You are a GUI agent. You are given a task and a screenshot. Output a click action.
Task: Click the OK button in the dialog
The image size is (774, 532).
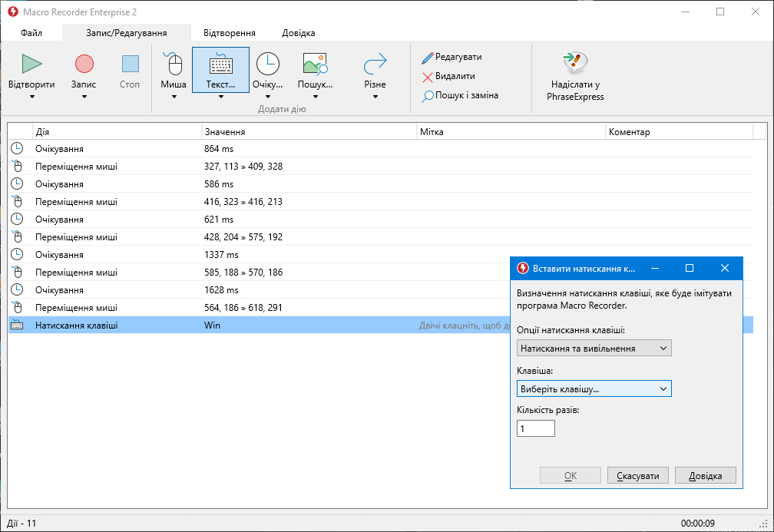pos(570,476)
